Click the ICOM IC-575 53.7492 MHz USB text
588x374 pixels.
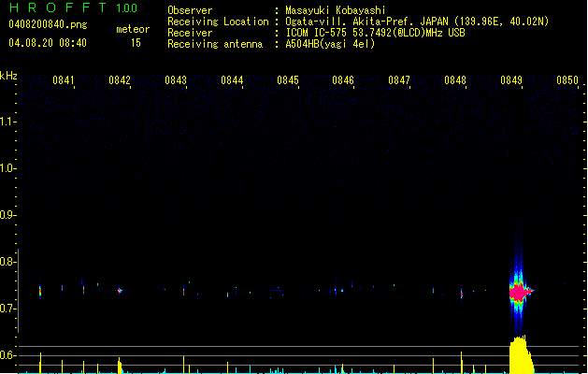point(376,33)
